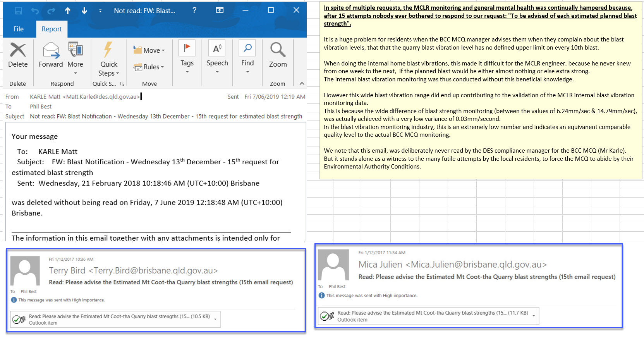Go to previous item with up arrow

(68, 11)
